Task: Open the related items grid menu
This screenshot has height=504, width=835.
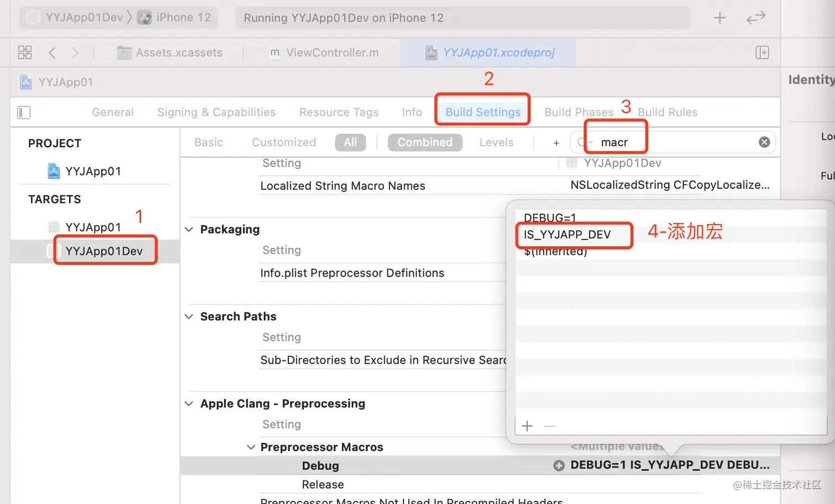Action: 25,52
